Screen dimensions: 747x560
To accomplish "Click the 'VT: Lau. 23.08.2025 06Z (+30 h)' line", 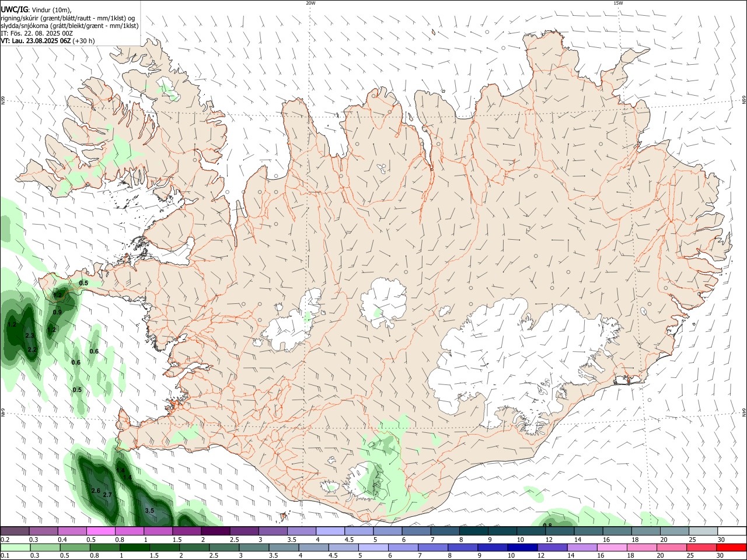I will tap(48, 41).
